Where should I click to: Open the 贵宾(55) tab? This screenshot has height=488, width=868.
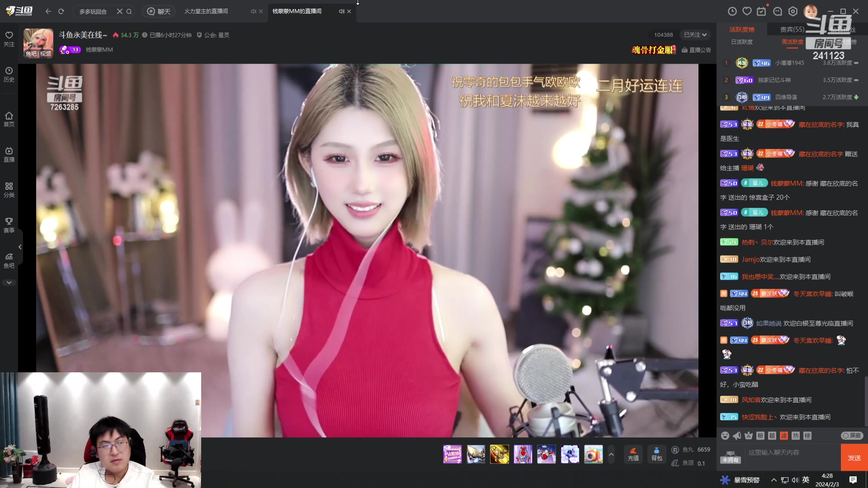click(x=792, y=29)
